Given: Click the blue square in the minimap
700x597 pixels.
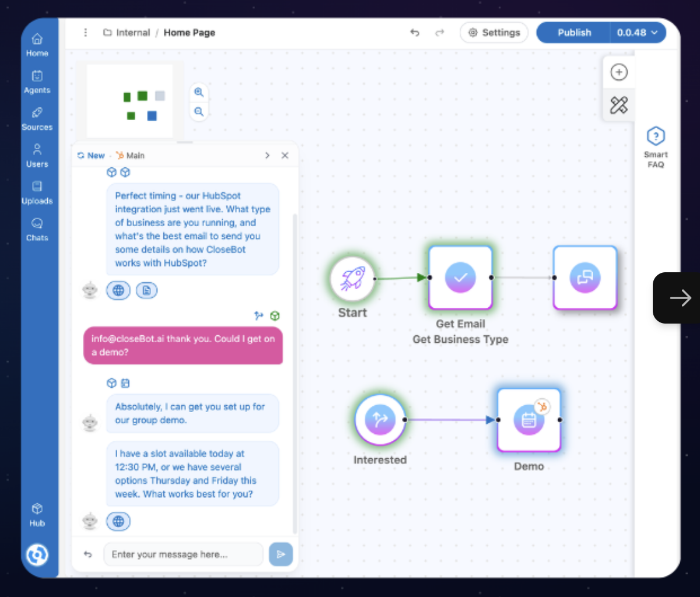Looking at the screenshot, I should pos(152,116).
